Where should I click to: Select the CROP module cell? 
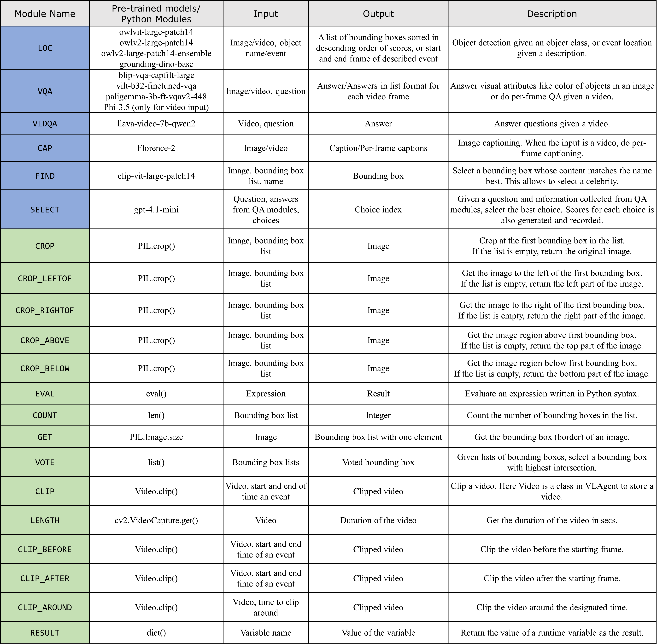point(45,246)
